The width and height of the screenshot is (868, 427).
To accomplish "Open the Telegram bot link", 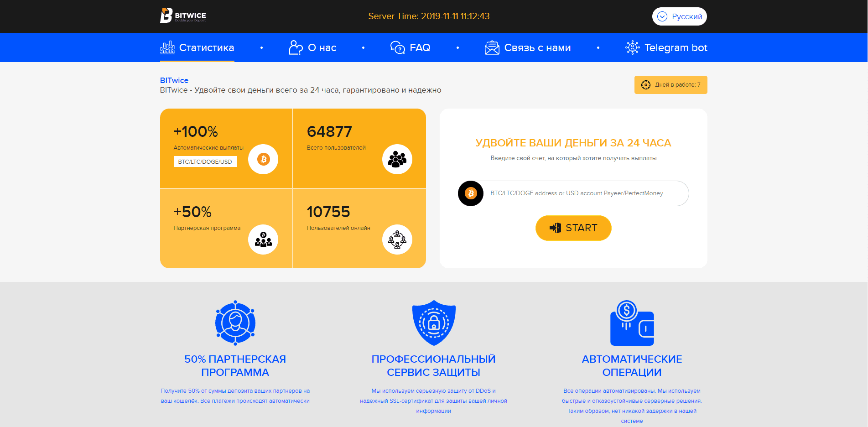I will pyautogui.click(x=666, y=47).
